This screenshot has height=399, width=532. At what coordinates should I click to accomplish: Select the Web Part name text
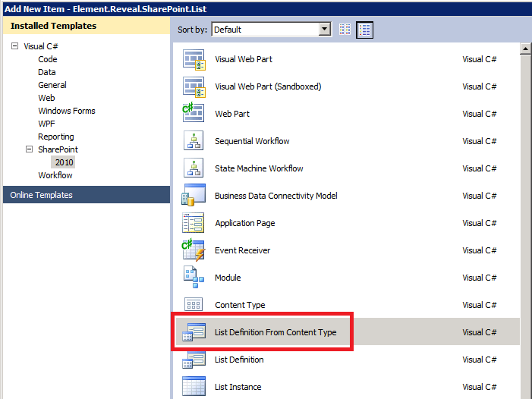[232, 114]
